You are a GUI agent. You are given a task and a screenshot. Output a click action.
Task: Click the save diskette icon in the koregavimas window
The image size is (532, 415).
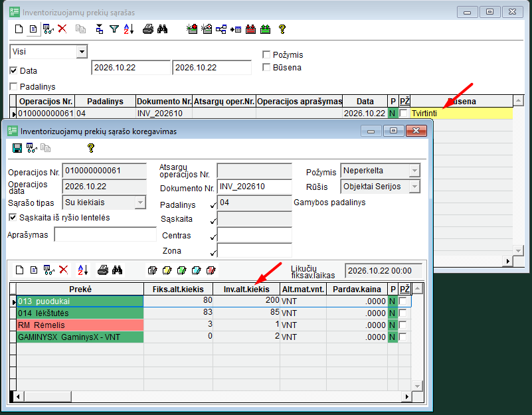click(x=17, y=148)
